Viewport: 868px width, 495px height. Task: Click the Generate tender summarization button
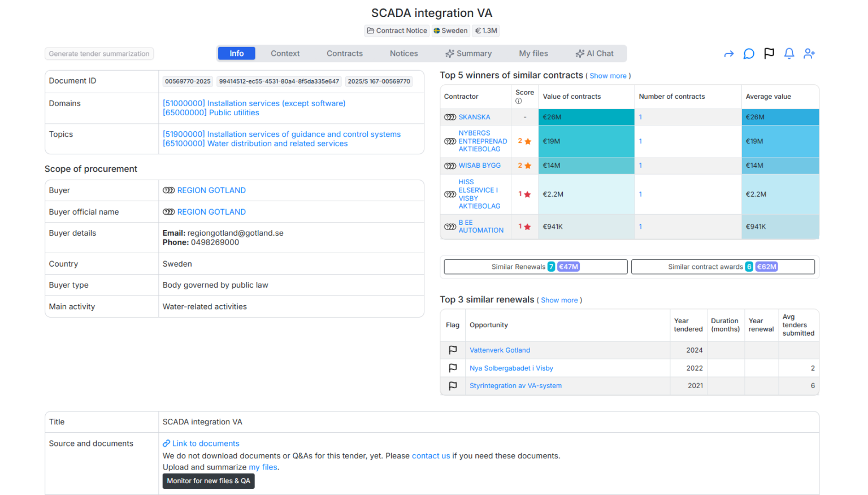[x=99, y=54]
